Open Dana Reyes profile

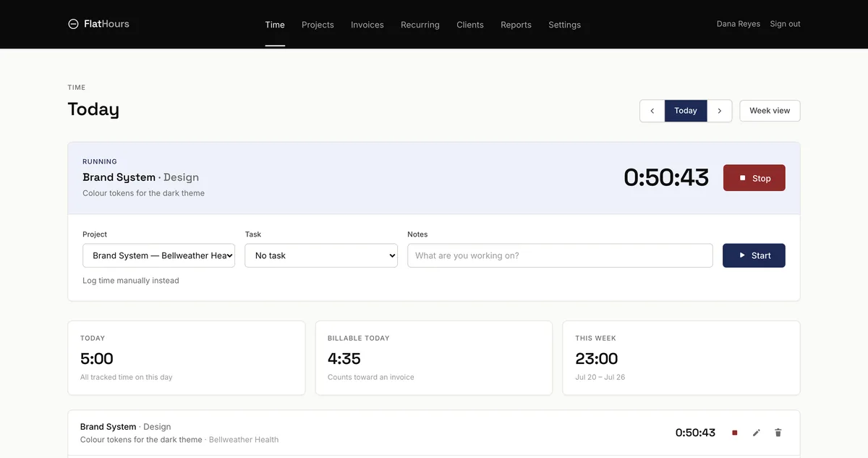739,24
